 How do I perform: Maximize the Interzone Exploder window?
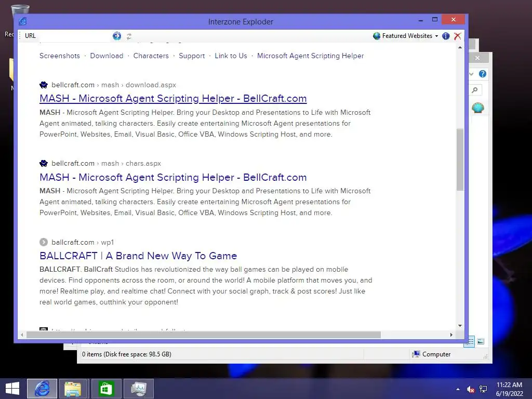[x=435, y=20]
